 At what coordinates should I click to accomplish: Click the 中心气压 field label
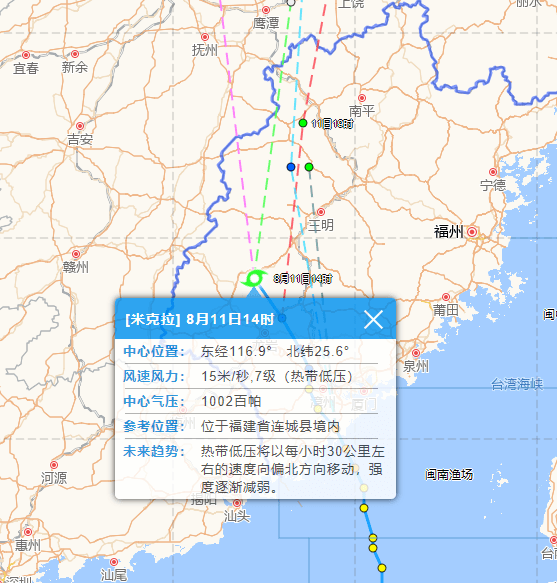(154, 401)
